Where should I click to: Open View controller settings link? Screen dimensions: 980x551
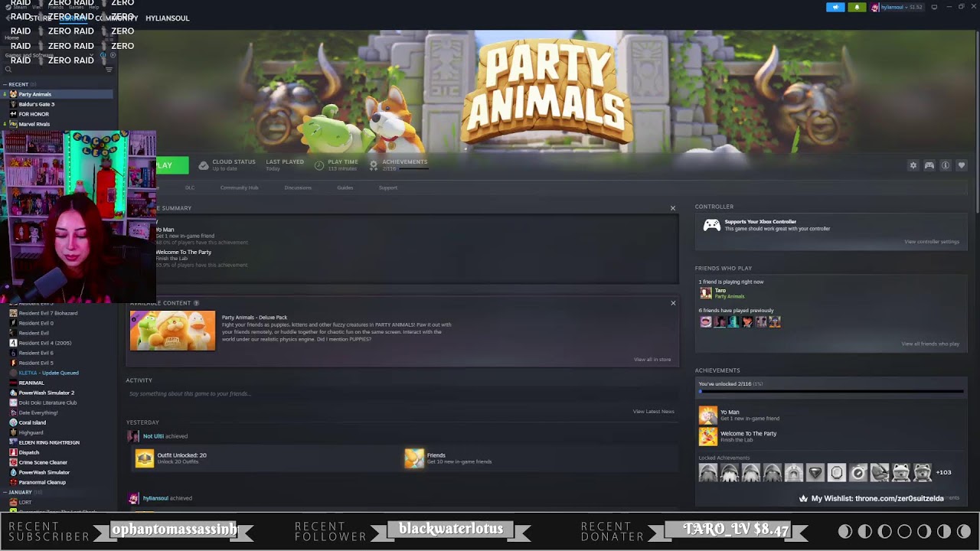coord(932,242)
